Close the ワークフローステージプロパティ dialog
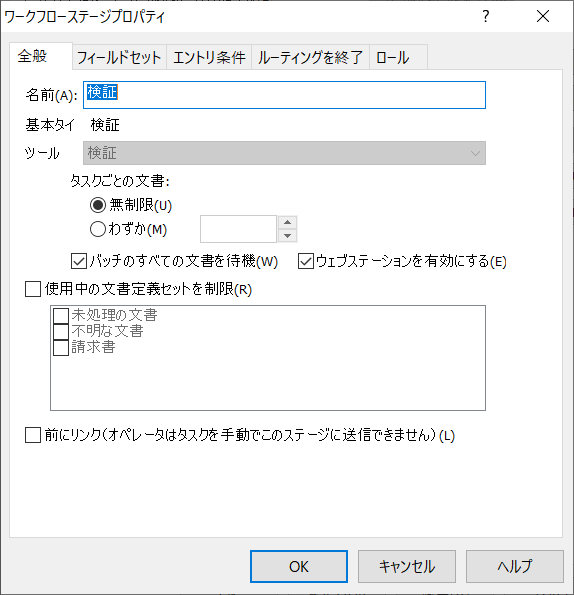 point(543,16)
